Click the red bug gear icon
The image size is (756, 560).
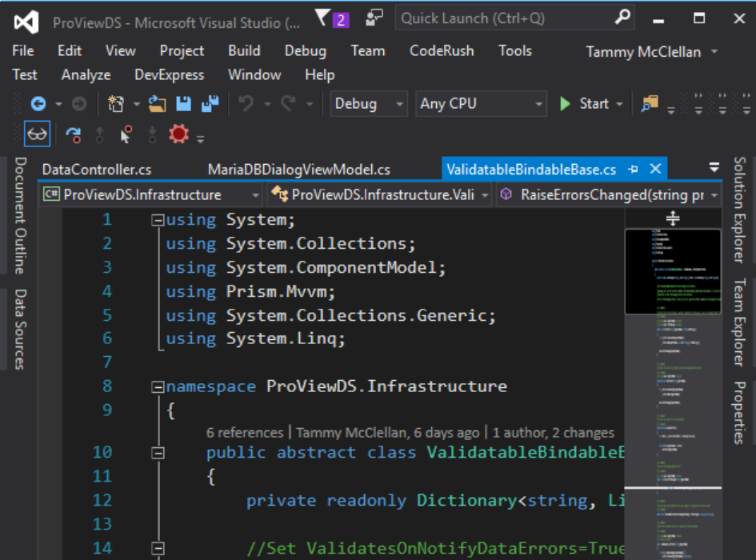tap(178, 134)
